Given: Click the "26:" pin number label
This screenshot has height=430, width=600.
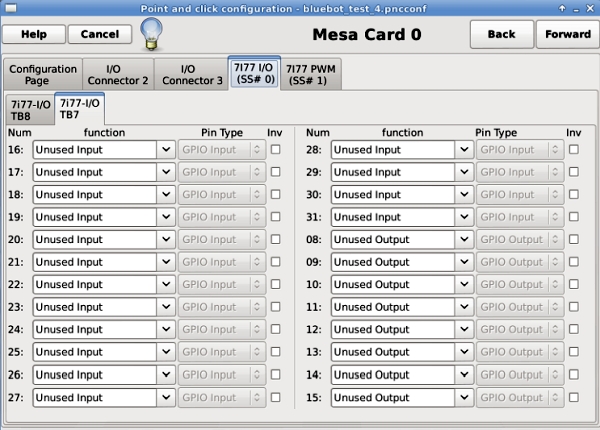Looking at the screenshot, I should [15, 375].
